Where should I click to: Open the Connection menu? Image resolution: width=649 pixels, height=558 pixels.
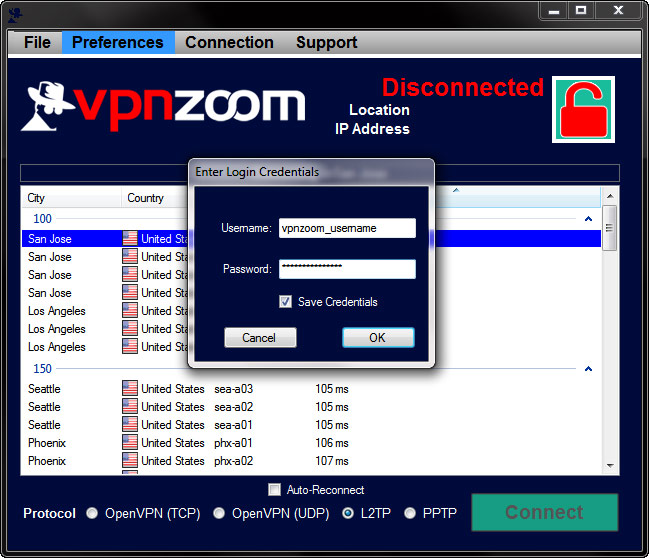coord(229,42)
